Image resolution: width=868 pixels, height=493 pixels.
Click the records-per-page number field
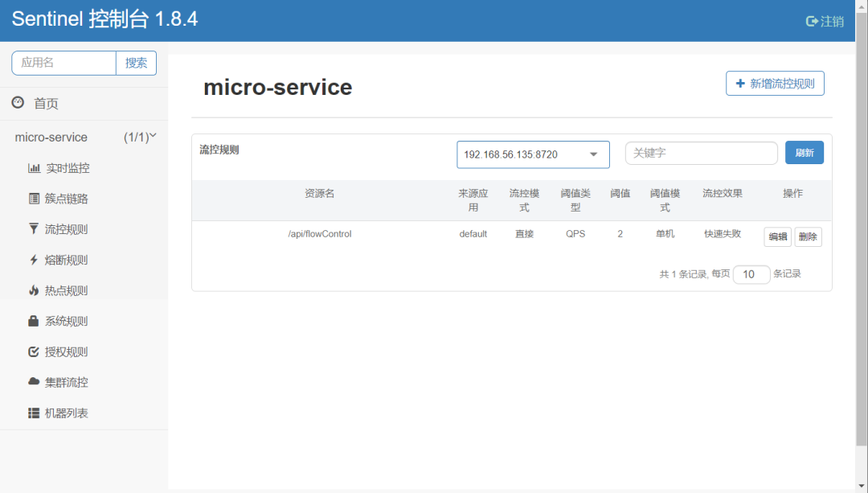tap(750, 274)
